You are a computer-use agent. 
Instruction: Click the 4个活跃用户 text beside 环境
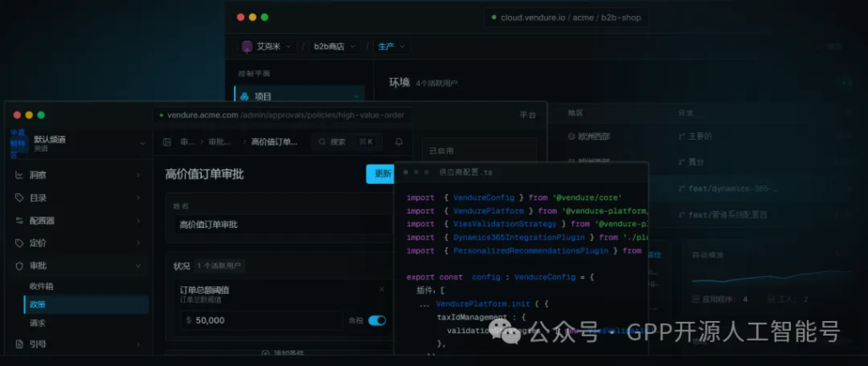(437, 84)
